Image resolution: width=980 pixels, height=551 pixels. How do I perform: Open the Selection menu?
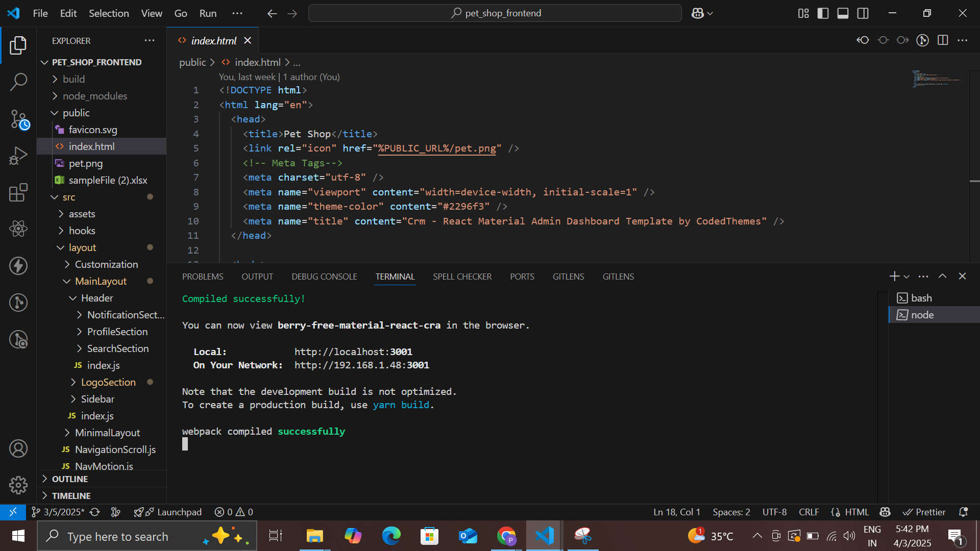109,13
